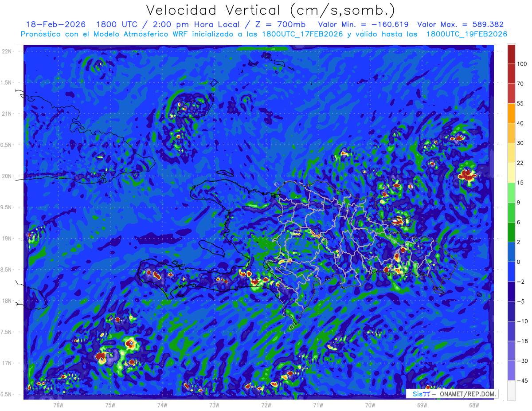
Task: Click the '72W' longitude label
Action: click(x=266, y=405)
